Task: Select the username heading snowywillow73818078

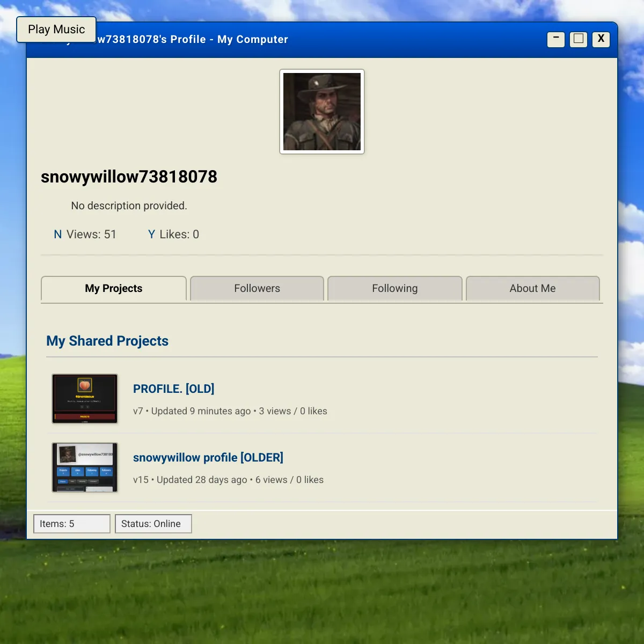Action: (x=129, y=177)
